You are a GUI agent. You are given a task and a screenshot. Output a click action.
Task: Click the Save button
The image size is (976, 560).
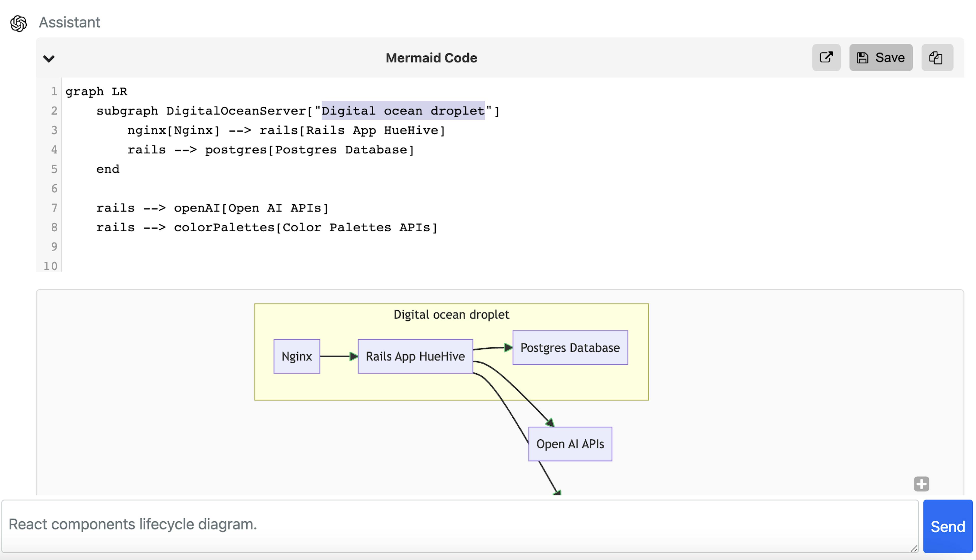click(880, 57)
